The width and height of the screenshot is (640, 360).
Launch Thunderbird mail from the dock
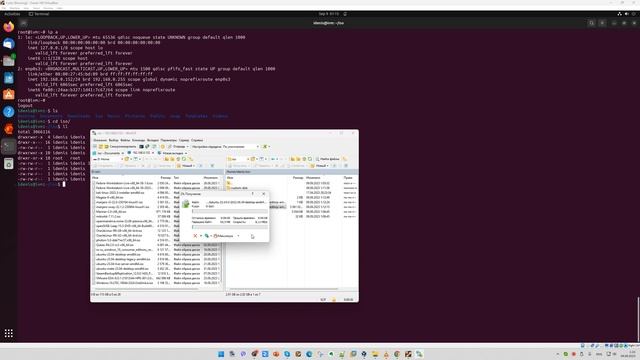(9, 44)
